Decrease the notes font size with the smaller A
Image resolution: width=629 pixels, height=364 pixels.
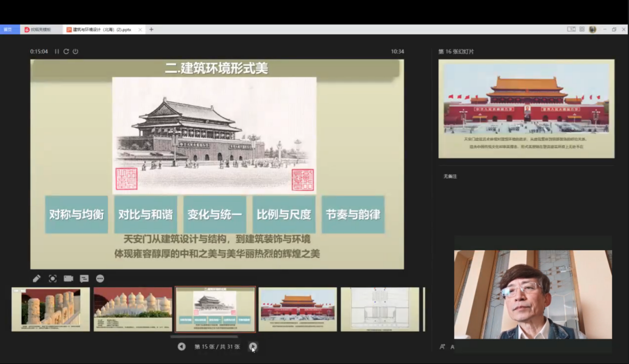452,347
